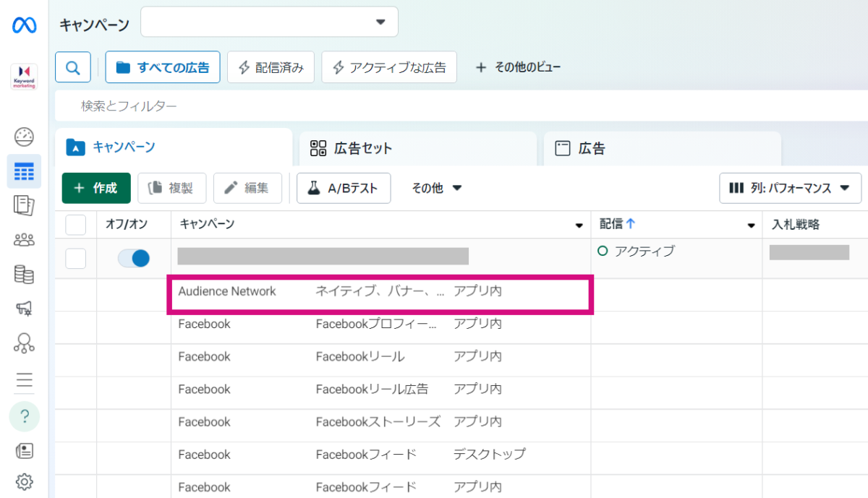868x498 pixels.
Task: Sort by the 配信 column arrow
Action: (x=631, y=224)
